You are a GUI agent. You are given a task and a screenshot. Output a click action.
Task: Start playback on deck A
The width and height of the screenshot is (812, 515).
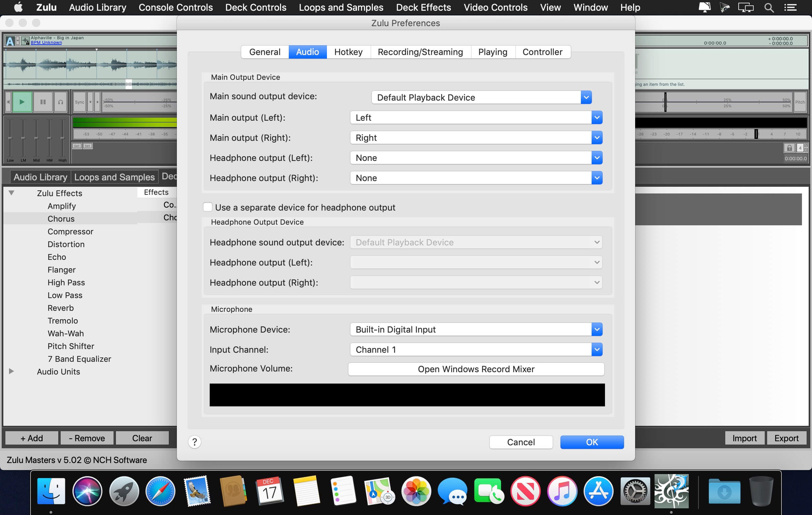[22, 102]
